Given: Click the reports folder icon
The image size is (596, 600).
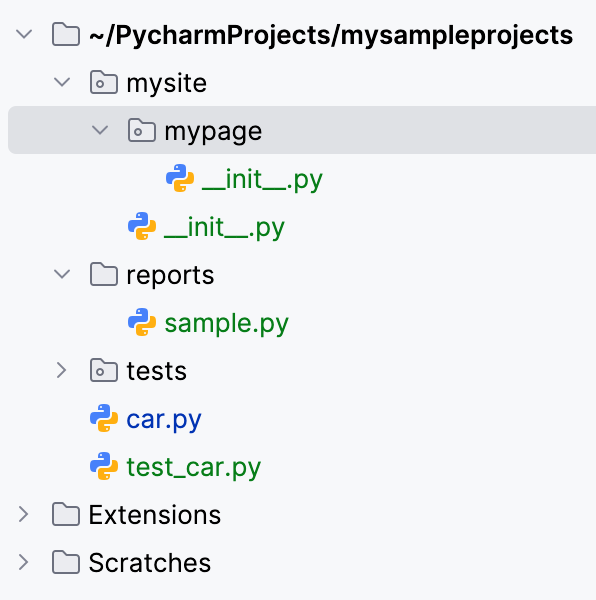Looking at the screenshot, I should [104, 274].
